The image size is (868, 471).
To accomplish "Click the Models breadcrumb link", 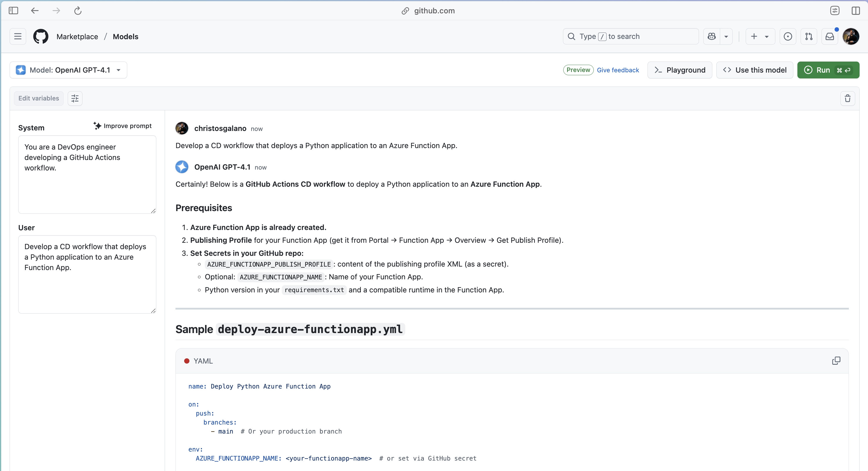I will tap(125, 36).
